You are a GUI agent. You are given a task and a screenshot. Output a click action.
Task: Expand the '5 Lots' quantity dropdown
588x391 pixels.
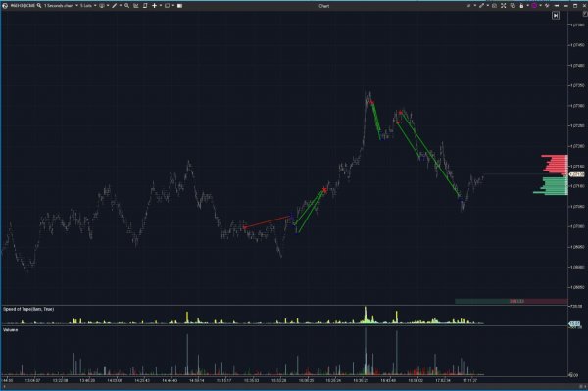click(88, 6)
